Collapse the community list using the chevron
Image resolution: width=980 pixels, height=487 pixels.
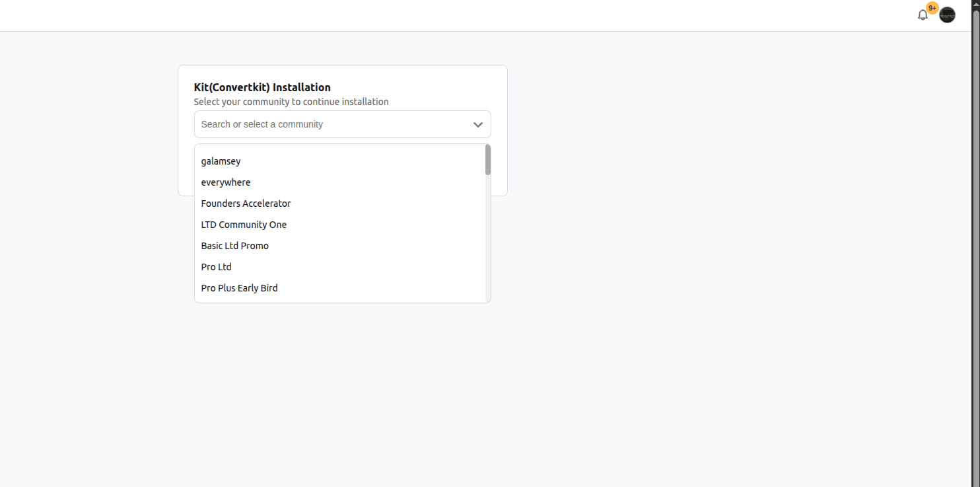coord(478,124)
